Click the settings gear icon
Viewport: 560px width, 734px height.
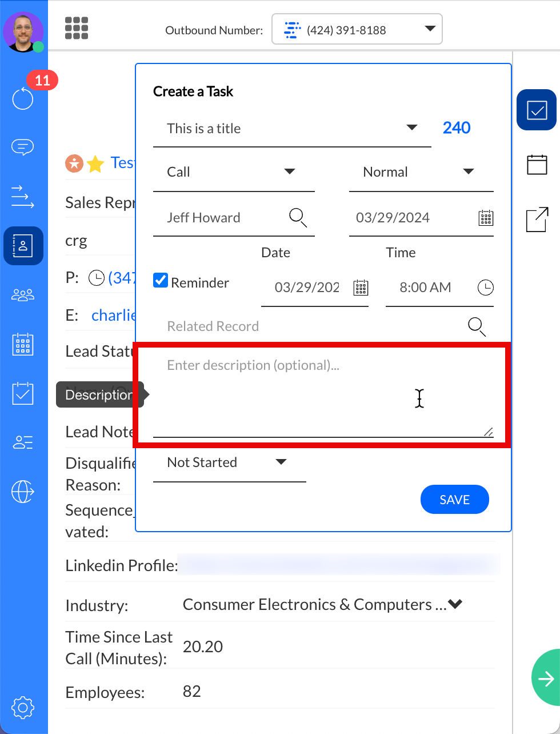(x=23, y=707)
